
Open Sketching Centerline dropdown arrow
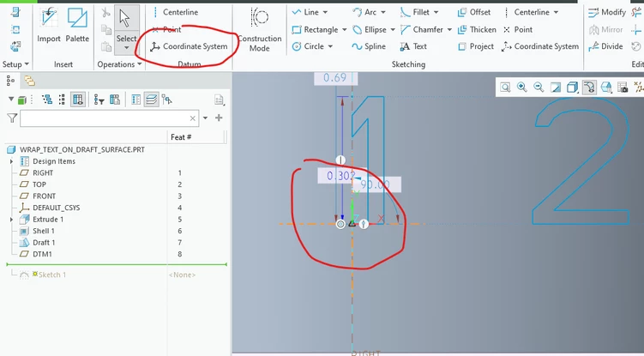point(556,12)
